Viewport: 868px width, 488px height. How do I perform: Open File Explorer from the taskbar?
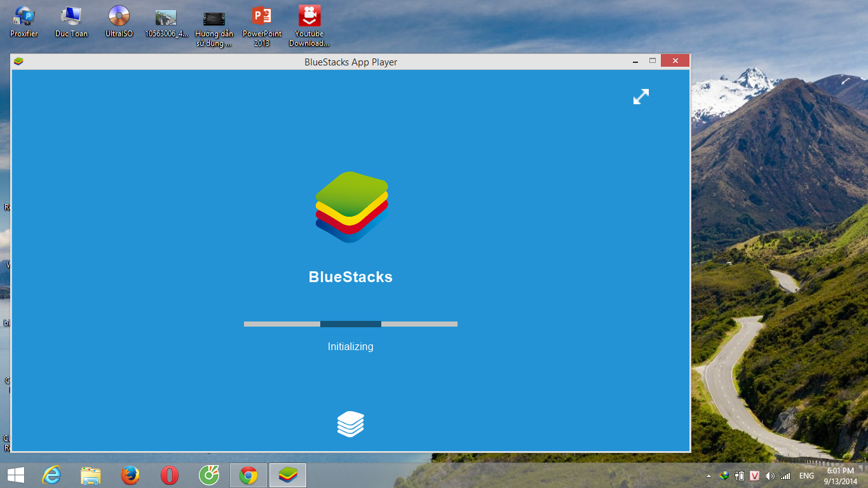pyautogui.click(x=91, y=475)
